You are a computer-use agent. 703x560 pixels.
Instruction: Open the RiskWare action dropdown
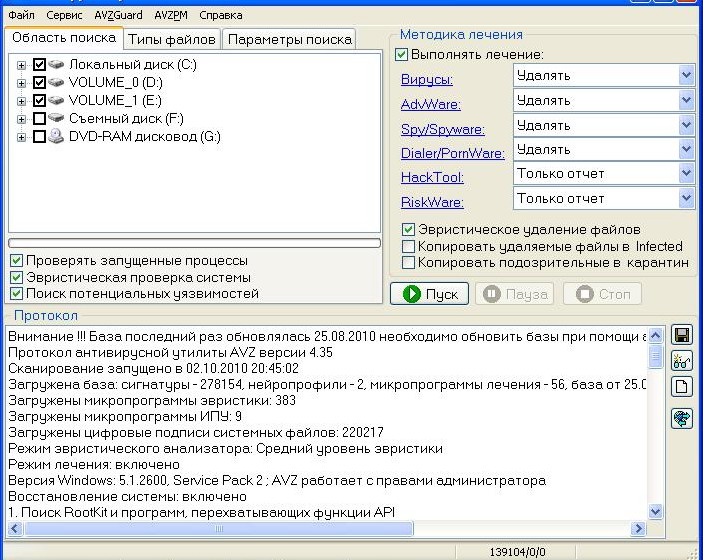686,198
